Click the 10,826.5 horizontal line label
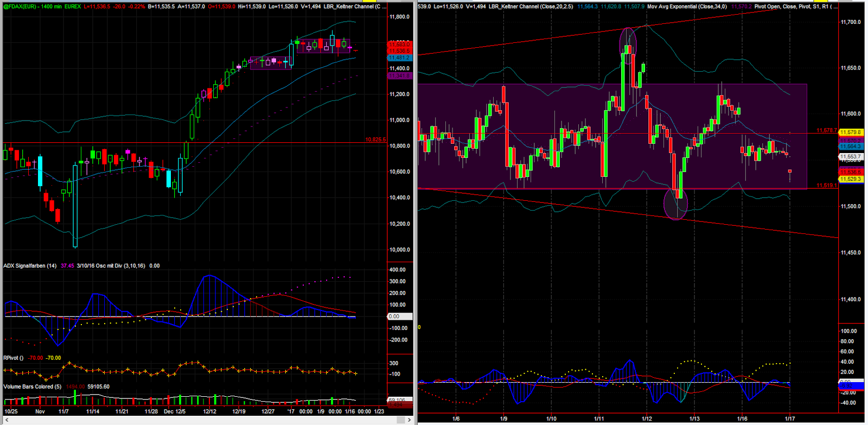Viewport: 868px width, 425px height. click(375, 140)
